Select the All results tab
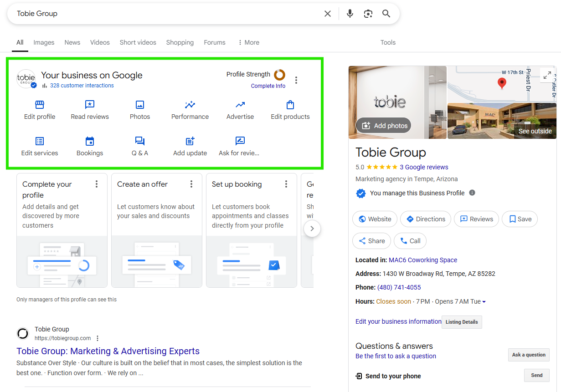The height and width of the screenshot is (392, 561). pyautogui.click(x=20, y=42)
